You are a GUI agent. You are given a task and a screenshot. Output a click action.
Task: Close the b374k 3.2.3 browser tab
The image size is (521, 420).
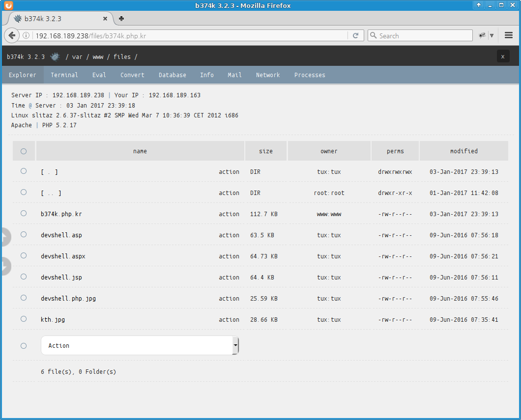(x=105, y=19)
